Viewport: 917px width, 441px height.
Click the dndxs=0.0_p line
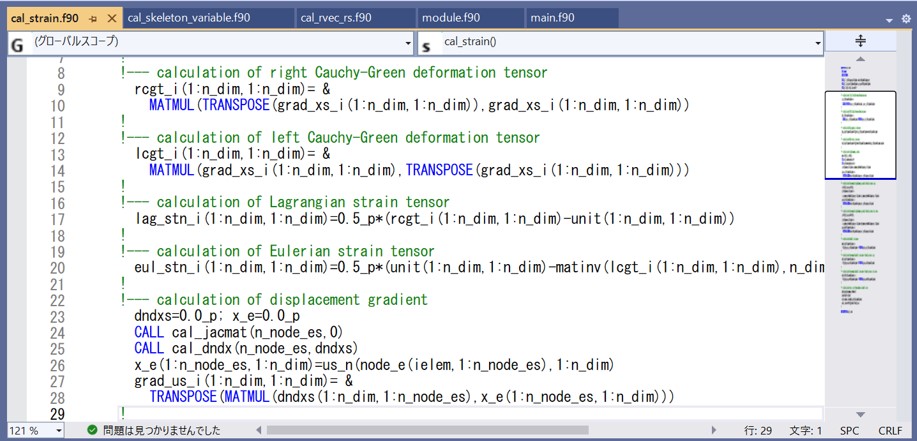(x=217, y=316)
